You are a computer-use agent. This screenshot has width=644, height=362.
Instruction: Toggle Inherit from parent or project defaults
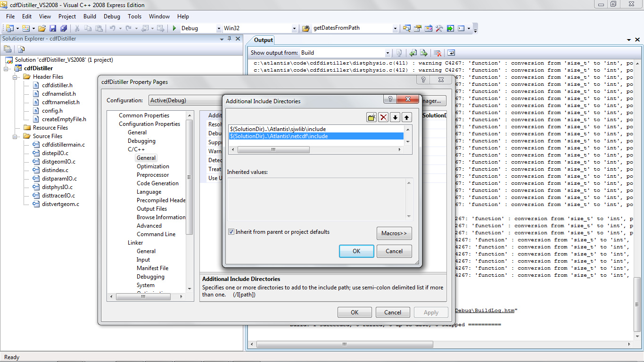coord(231,232)
